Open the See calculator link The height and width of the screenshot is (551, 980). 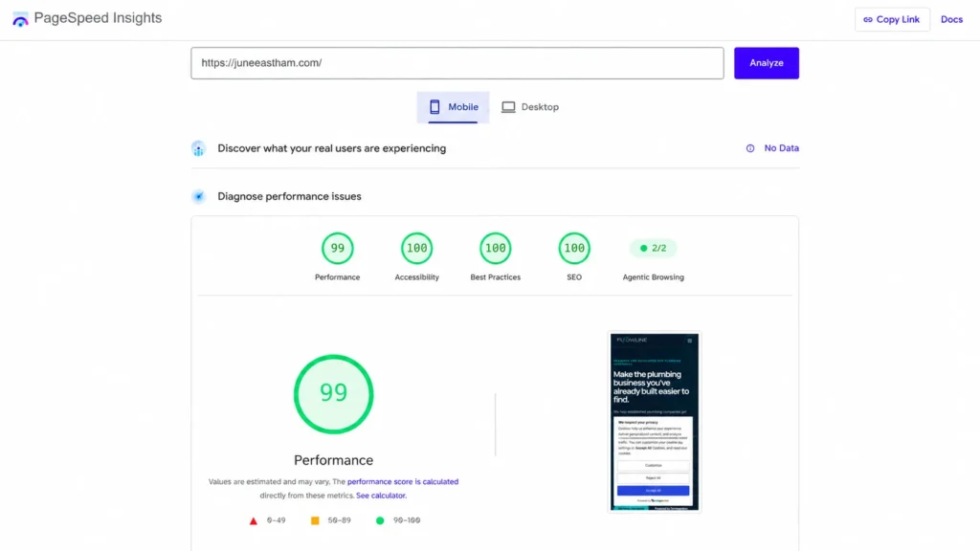click(381, 496)
